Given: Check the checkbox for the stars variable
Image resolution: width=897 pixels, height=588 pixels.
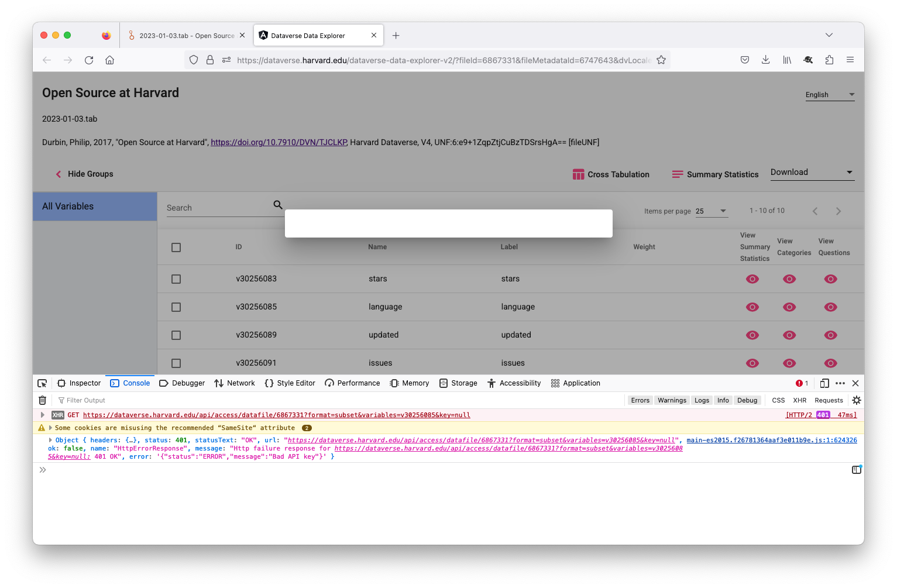Looking at the screenshot, I should [176, 279].
